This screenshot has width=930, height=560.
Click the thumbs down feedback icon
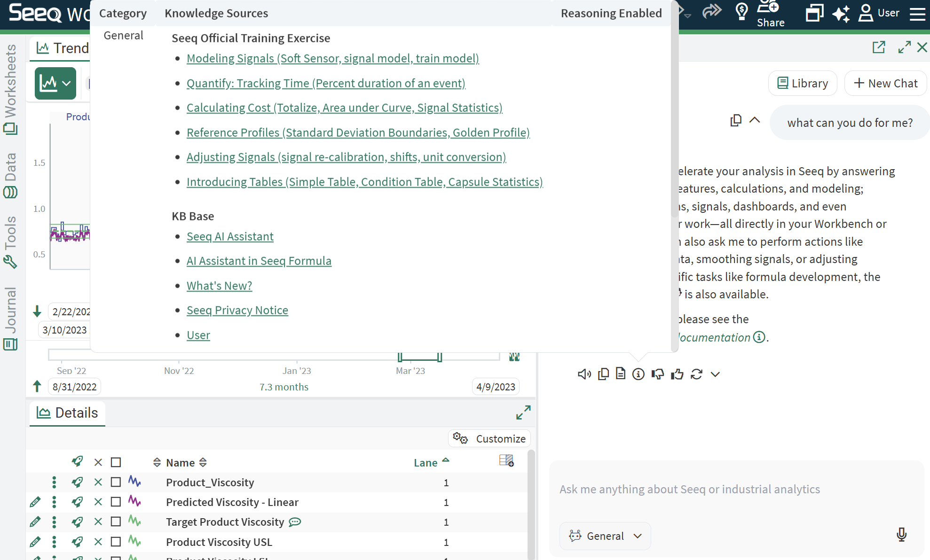coord(657,374)
